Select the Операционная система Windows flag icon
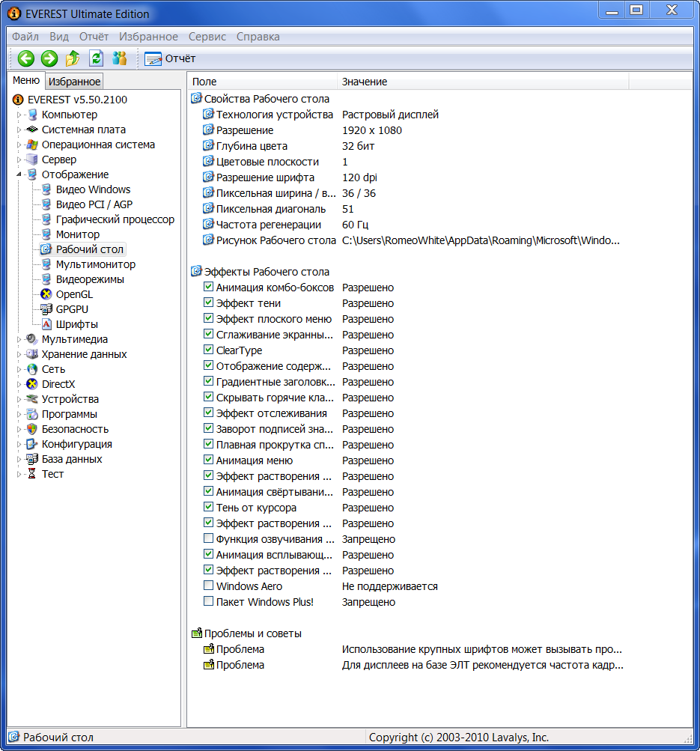The image size is (700, 751). click(32, 145)
